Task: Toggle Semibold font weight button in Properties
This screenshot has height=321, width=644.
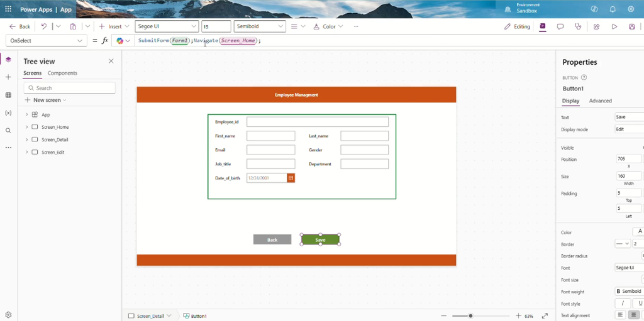Action: click(x=630, y=291)
